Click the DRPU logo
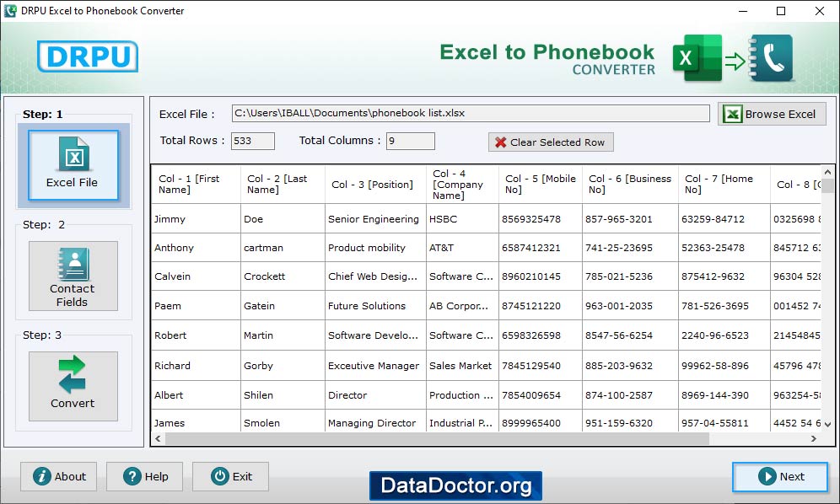This screenshot has width=840, height=504. (88, 56)
